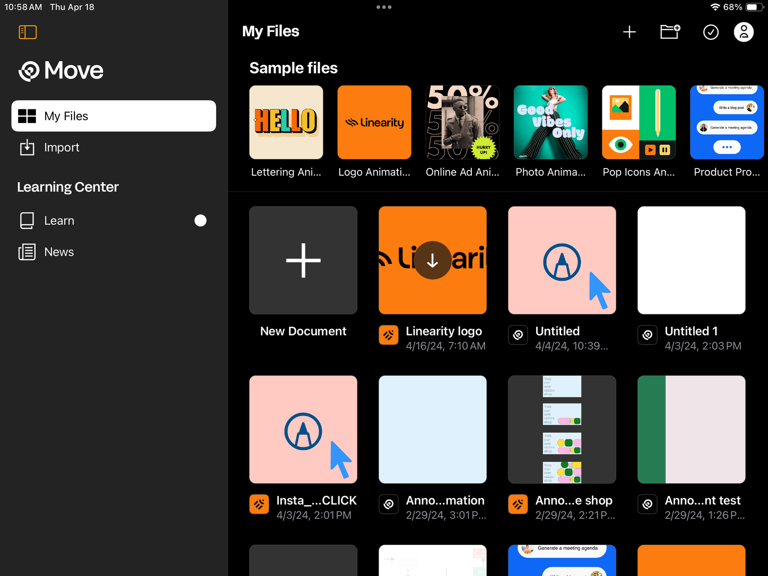
Task: Tap the download arrow on Linearity logo
Action: coord(432,260)
